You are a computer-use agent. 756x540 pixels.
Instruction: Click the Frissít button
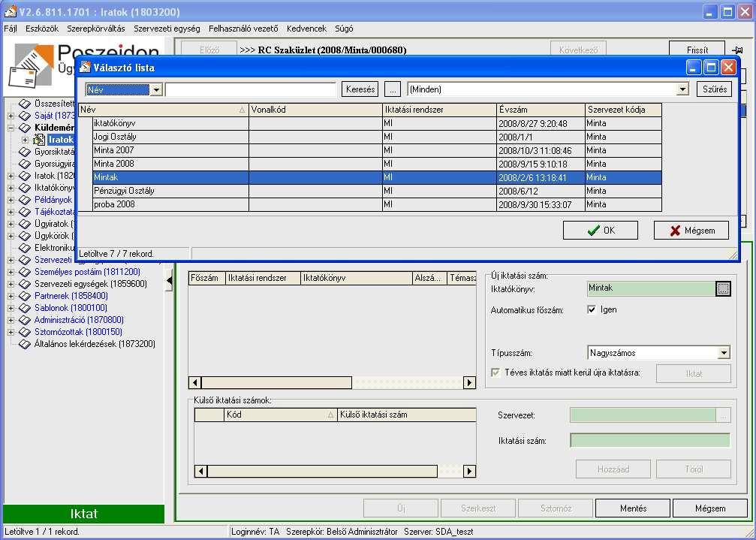pyautogui.click(x=697, y=50)
